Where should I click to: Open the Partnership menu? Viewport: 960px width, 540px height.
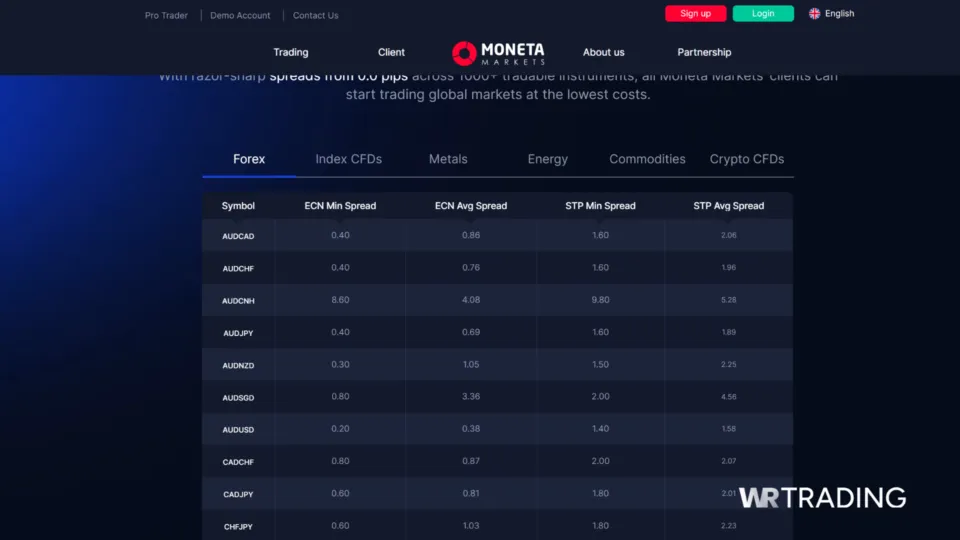[x=704, y=52]
